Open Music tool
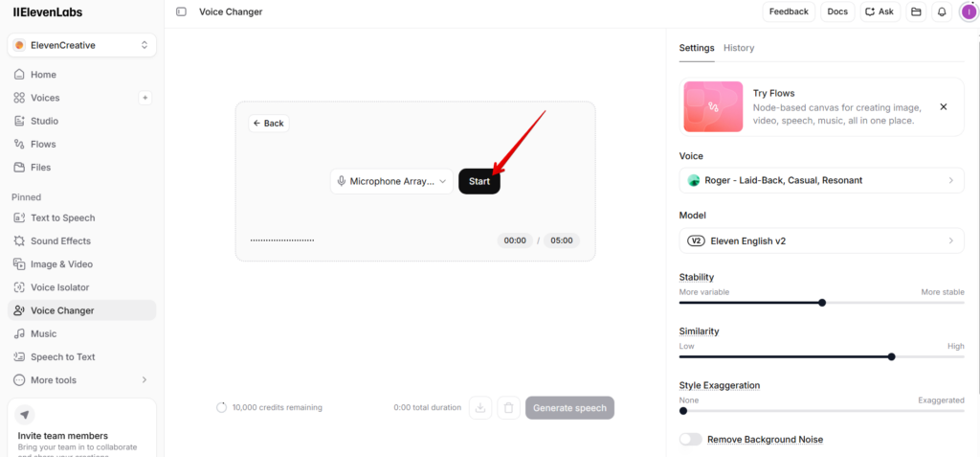980x457 pixels. pyautogui.click(x=82, y=333)
